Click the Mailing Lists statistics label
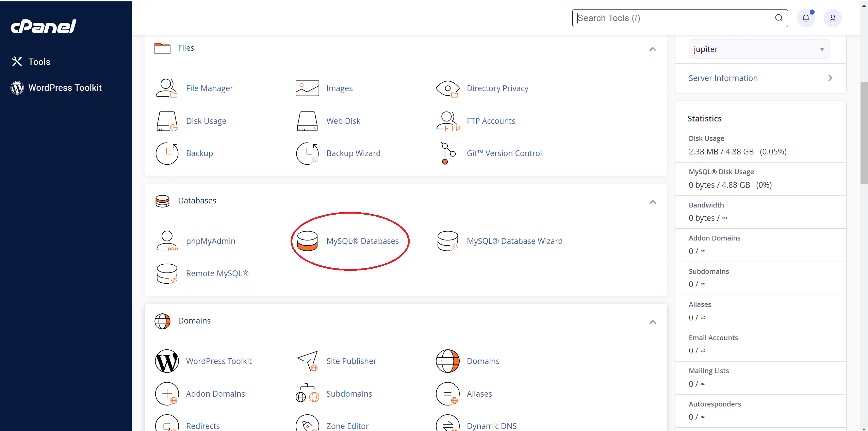 [x=709, y=371]
